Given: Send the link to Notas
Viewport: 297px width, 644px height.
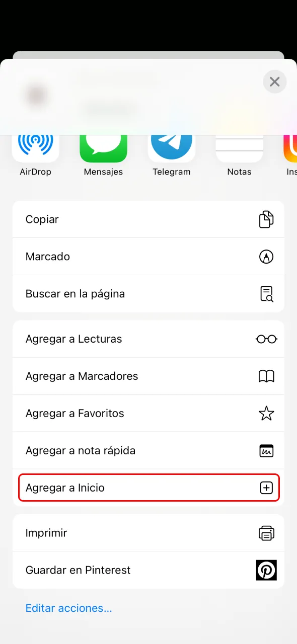Looking at the screenshot, I should 239,148.
